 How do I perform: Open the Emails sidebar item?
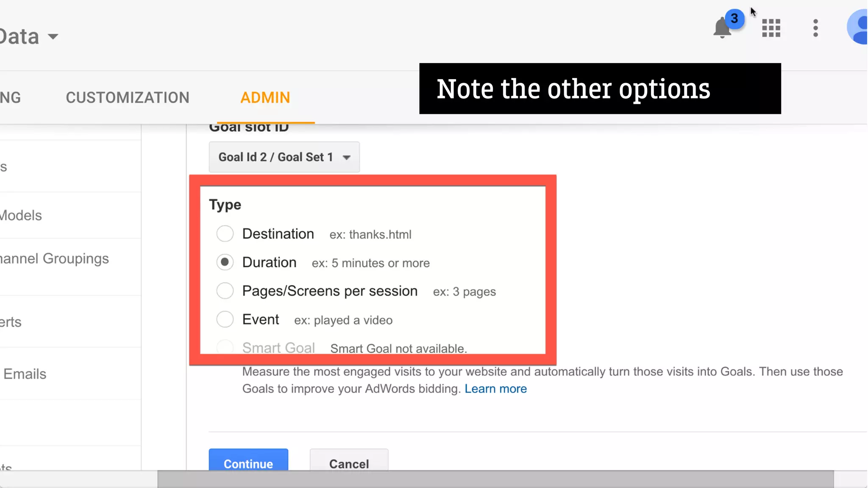tap(25, 374)
